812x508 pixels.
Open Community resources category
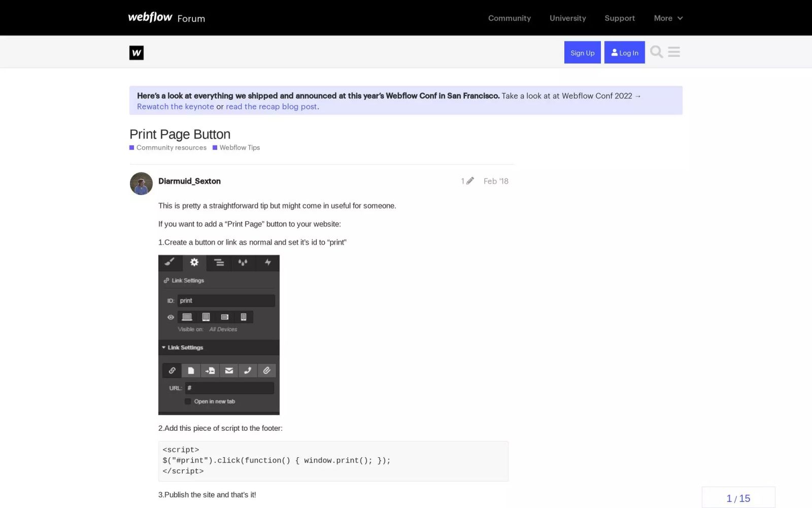(168, 147)
